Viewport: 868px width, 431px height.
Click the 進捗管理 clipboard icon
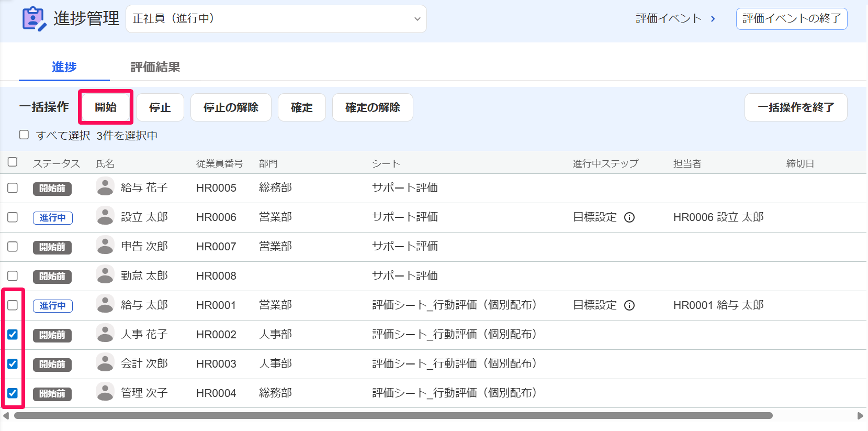tap(34, 19)
